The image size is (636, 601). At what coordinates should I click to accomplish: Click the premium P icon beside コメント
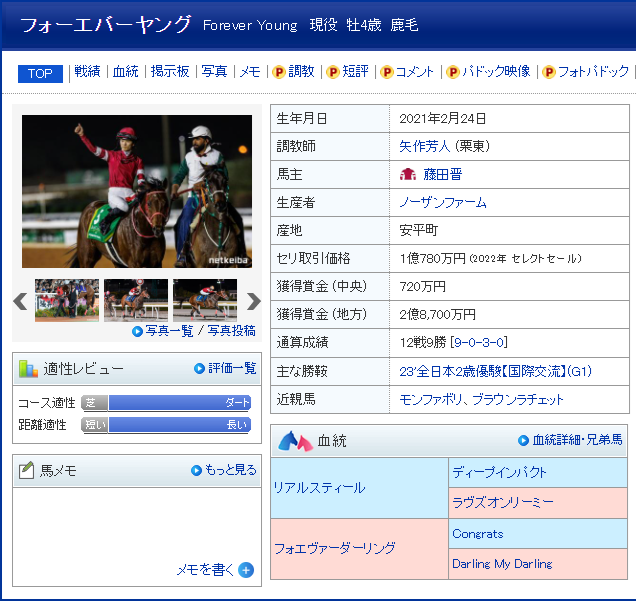point(387,72)
